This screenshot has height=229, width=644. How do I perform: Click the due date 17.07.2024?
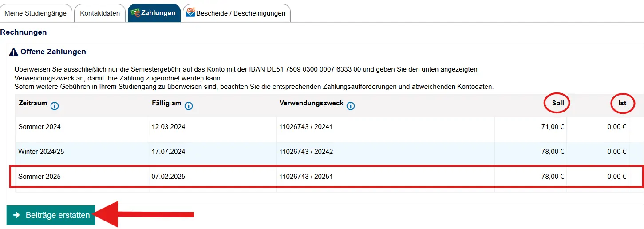168,152
